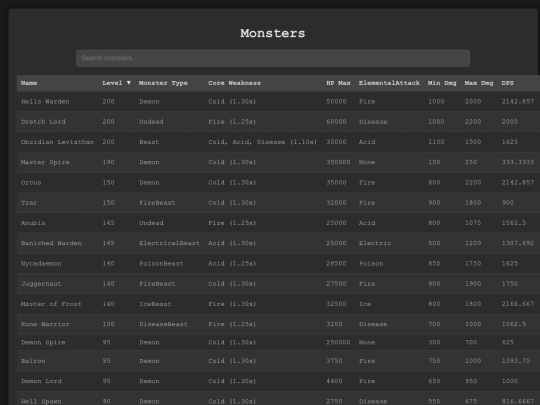Select the Orcus name cell
Image resolution: width=540 pixels, height=405 pixels.
tap(31, 183)
